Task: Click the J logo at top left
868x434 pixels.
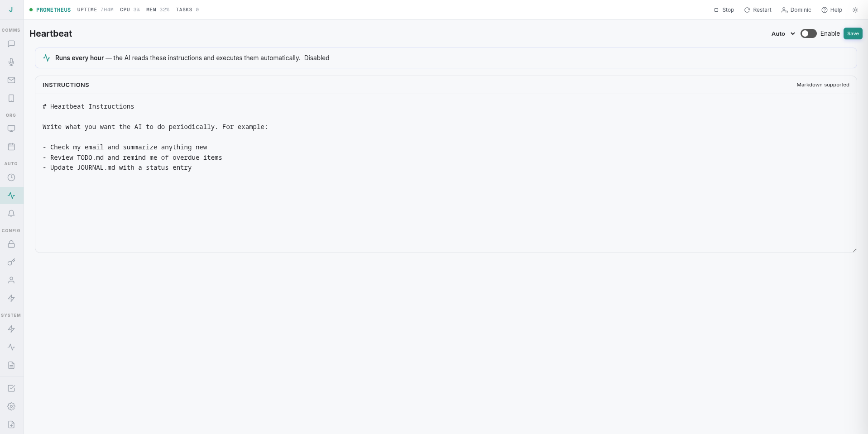Action: [11, 10]
